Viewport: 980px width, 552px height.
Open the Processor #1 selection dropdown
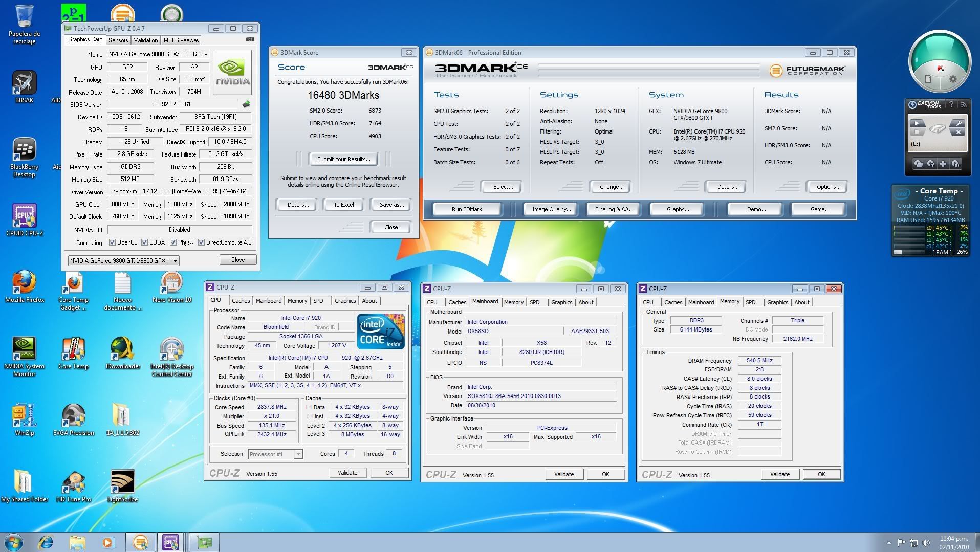coord(275,454)
